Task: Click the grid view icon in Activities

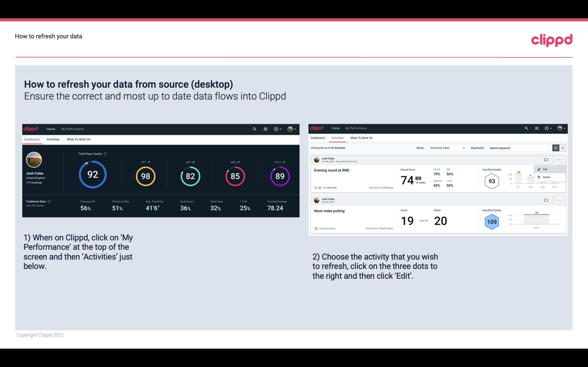Action: point(562,148)
